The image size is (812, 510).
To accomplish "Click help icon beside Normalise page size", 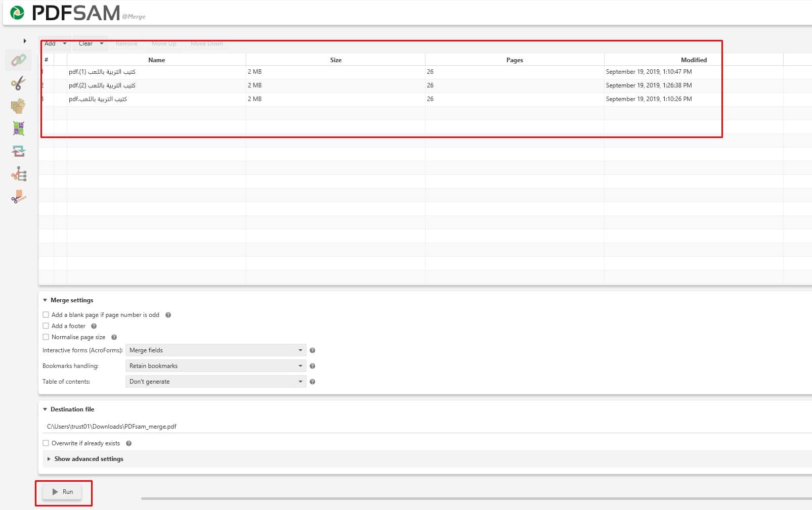I will [x=114, y=337].
